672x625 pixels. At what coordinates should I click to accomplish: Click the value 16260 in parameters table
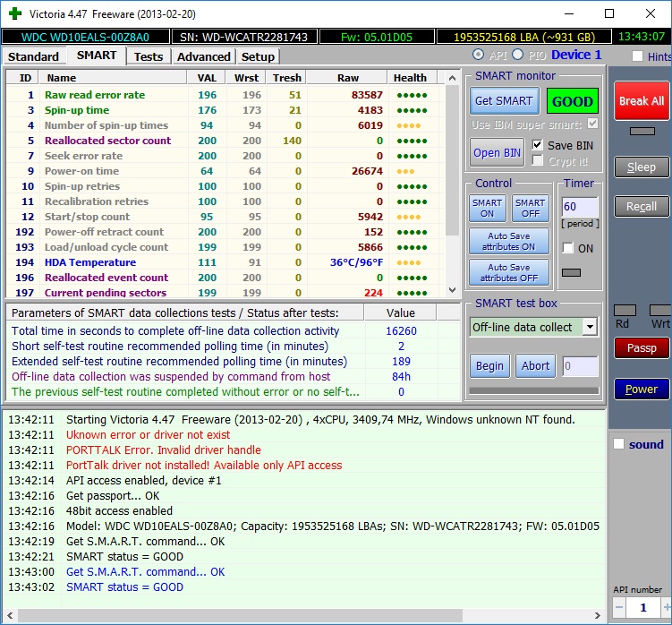pyautogui.click(x=401, y=330)
